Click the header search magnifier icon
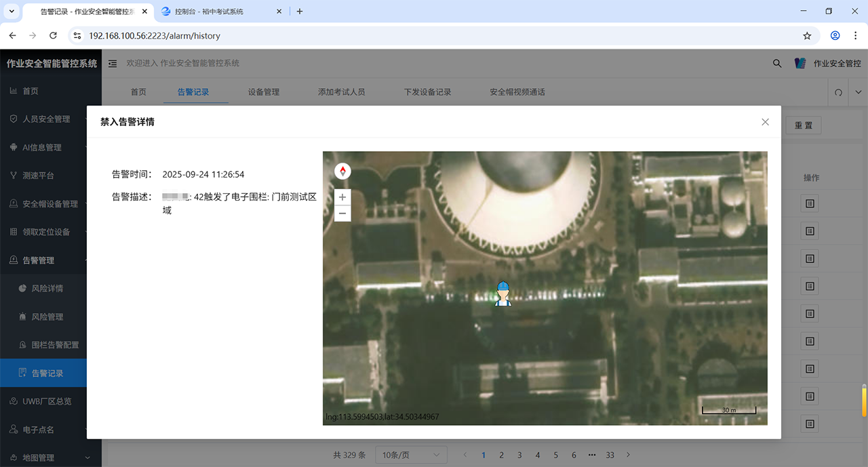The image size is (868, 467). [777, 63]
